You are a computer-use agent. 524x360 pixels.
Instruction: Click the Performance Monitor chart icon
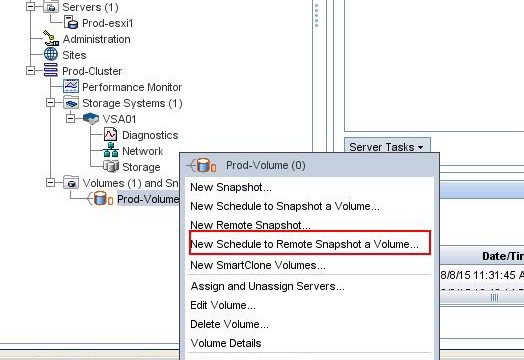(x=71, y=86)
